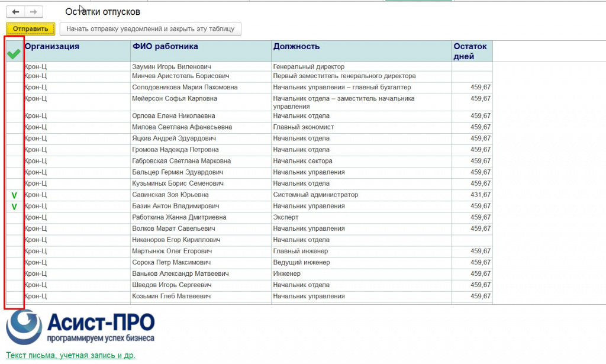The height and width of the screenshot is (364, 606).
Task: Click the Должность column header
Action: pos(361,51)
